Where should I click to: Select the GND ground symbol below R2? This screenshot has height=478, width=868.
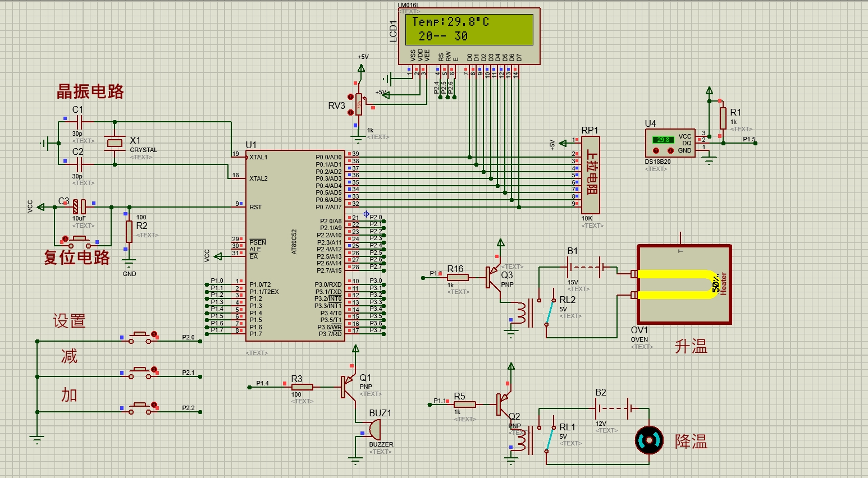(x=129, y=264)
